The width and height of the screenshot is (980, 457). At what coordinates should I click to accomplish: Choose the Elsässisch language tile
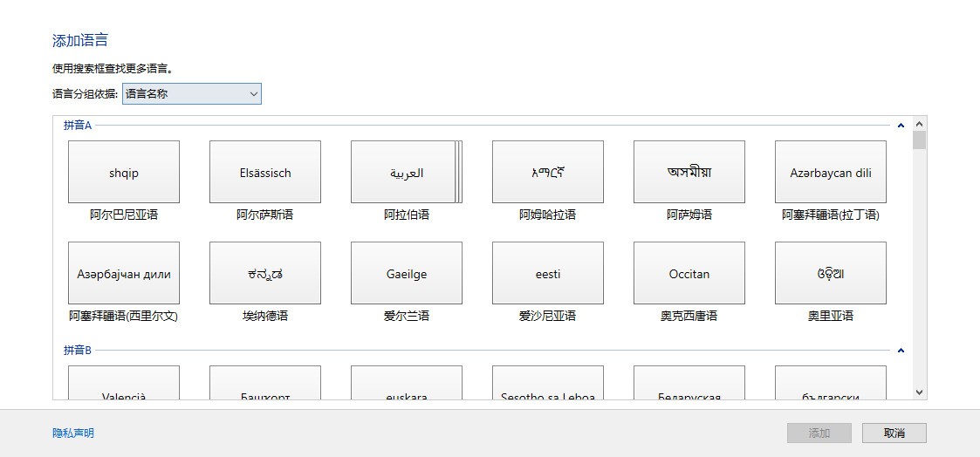click(x=265, y=172)
